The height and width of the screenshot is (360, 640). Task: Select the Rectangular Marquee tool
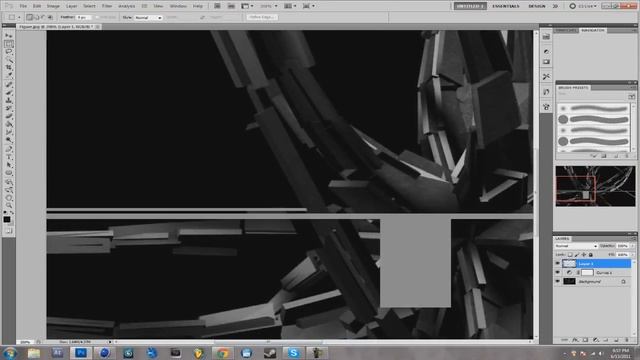tap(9, 44)
